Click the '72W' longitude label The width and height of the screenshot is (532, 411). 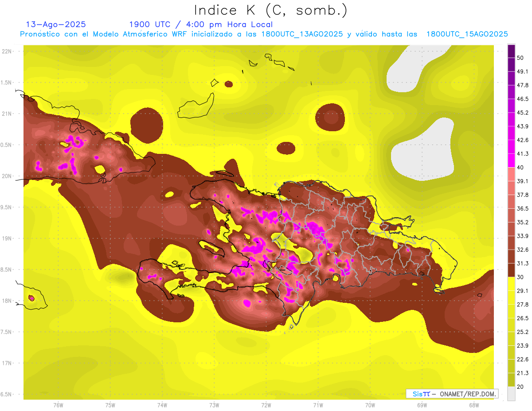pos(266,405)
